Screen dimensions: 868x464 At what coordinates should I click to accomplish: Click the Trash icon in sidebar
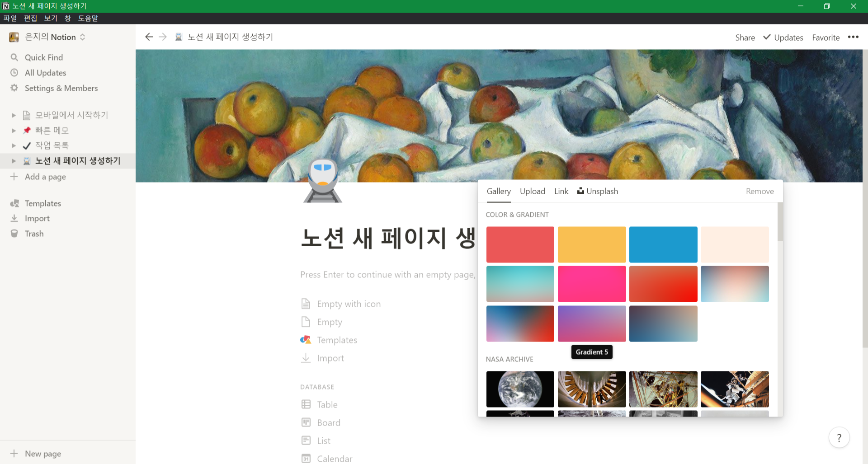point(14,234)
